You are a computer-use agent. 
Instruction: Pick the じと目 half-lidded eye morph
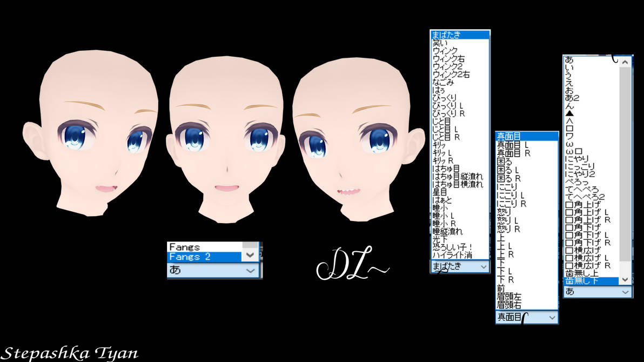[442, 121]
